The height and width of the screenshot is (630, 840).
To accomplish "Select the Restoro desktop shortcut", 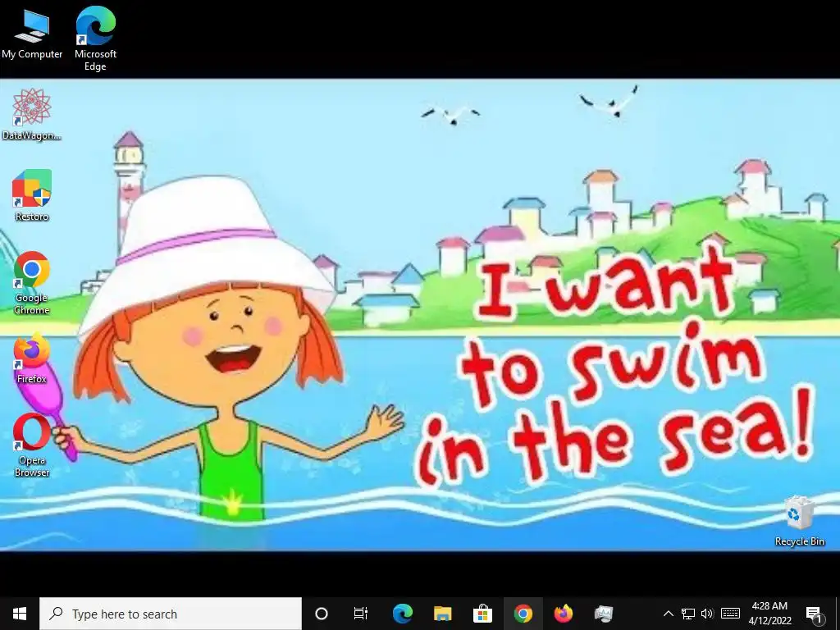I will pos(32,195).
